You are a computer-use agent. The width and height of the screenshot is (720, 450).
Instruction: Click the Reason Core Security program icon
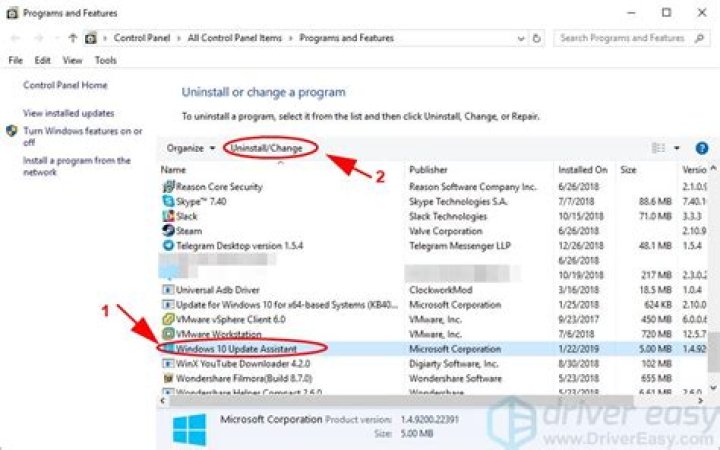pos(169,186)
